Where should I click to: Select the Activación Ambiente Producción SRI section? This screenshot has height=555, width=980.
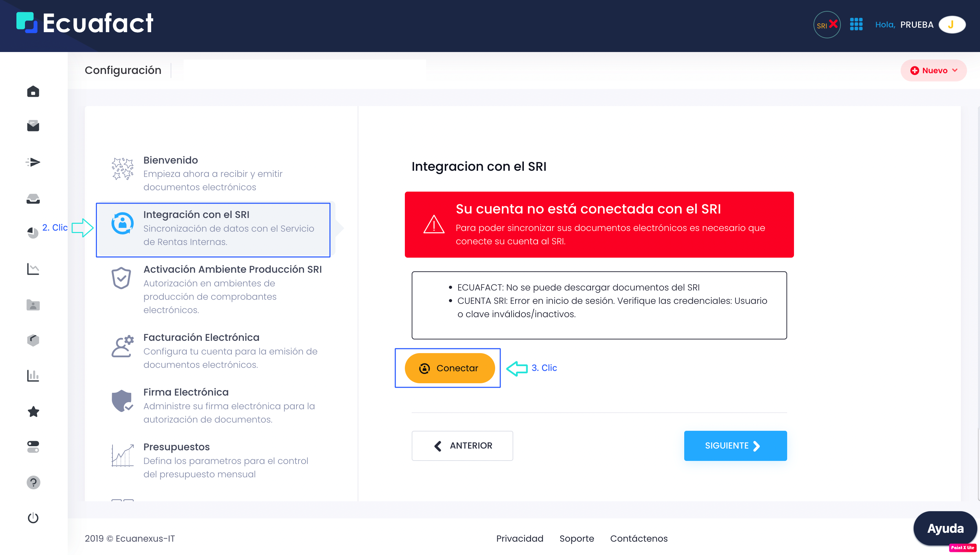pos(232,269)
